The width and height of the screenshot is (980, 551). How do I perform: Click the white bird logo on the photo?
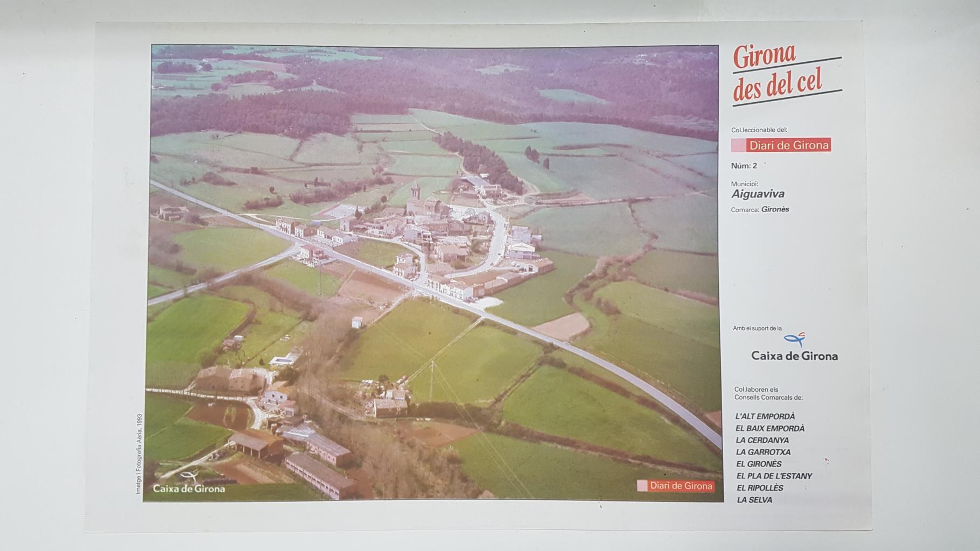point(189,477)
